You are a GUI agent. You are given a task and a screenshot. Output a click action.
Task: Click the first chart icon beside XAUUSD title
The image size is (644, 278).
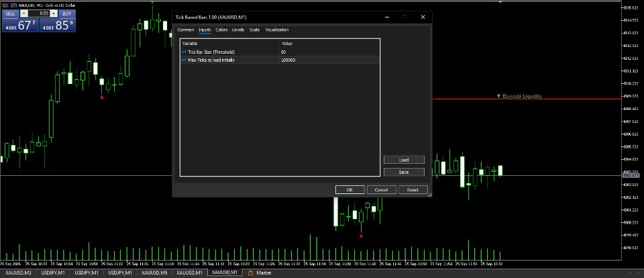[x=4, y=5]
